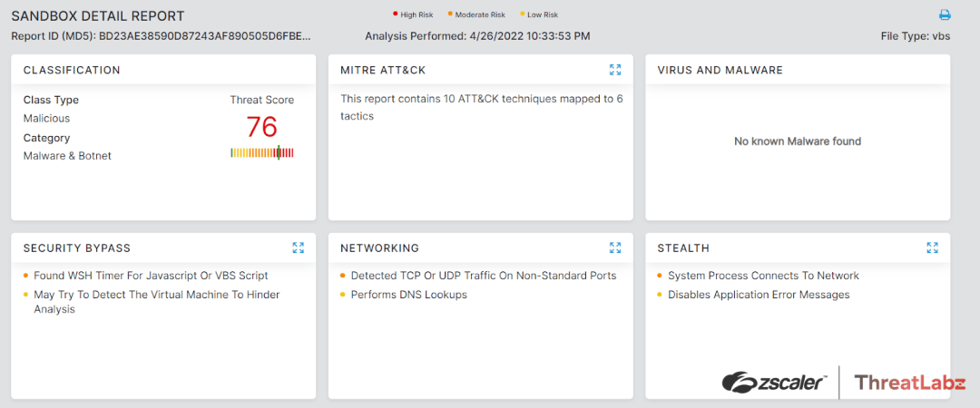Click the red High Risk legend dot
The height and width of the screenshot is (408, 980).
click(x=395, y=15)
